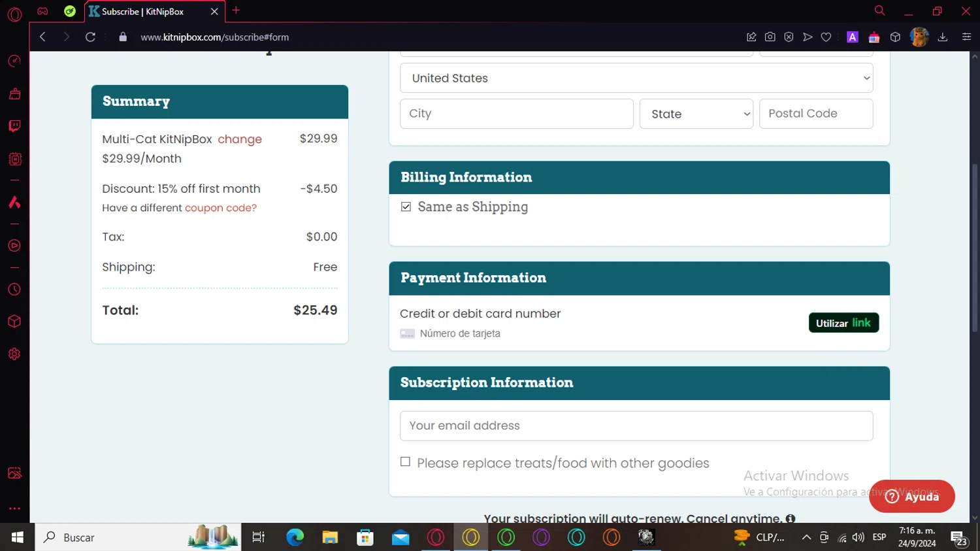This screenshot has height=551, width=980.
Task: Click the City input field
Action: (517, 114)
